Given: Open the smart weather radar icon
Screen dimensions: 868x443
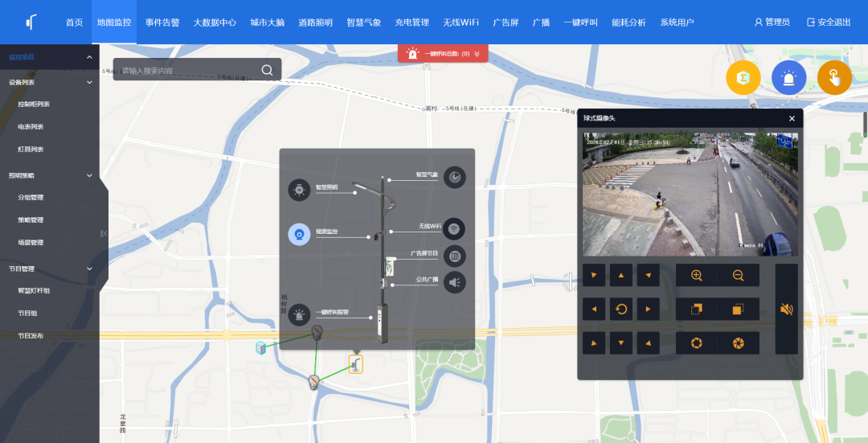Looking at the screenshot, I should pos(454,177).
